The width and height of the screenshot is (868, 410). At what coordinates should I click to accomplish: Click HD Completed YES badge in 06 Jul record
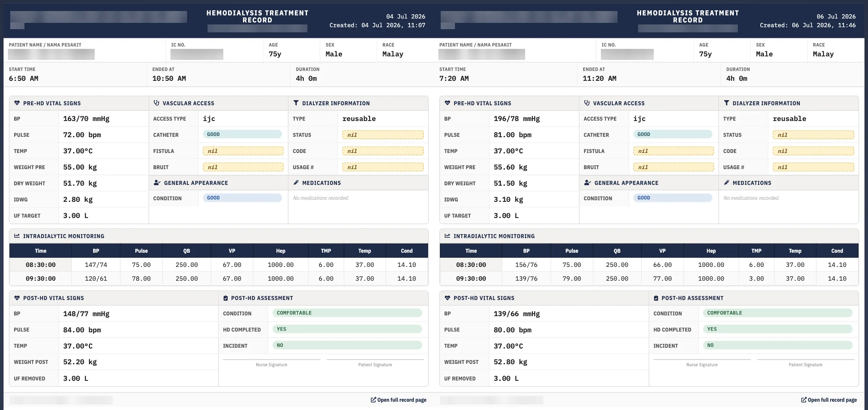point(778,329)
